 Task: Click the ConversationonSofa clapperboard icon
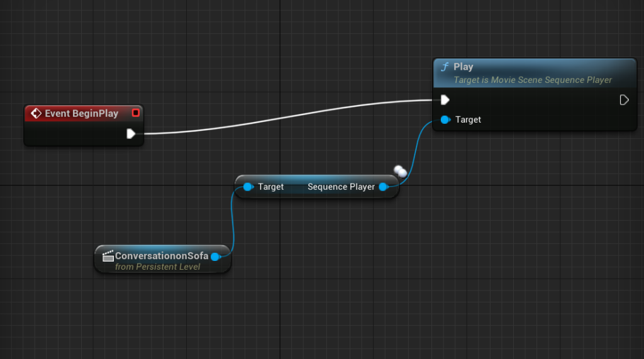click(x=108, y=257)
